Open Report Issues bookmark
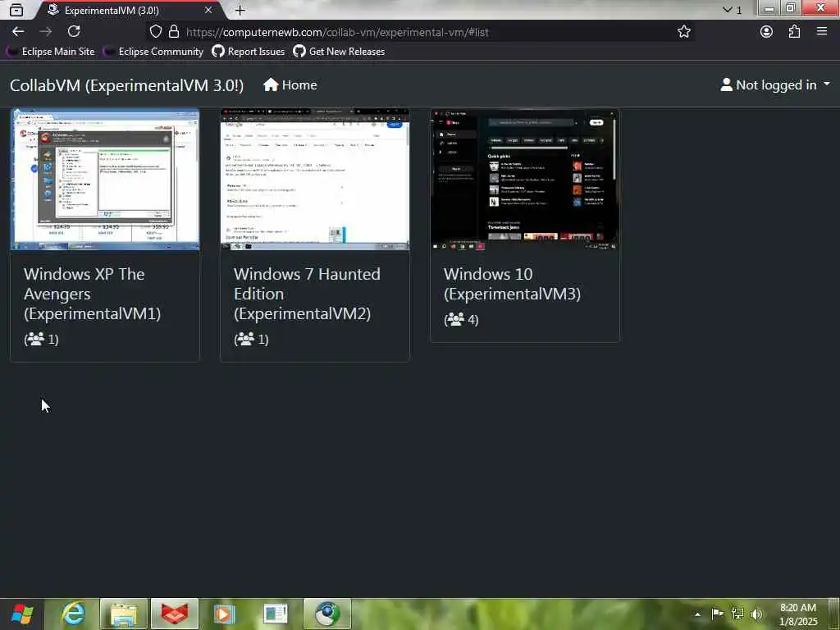Image resolution: width=840 pixels, height=630 pixels. [x=248, y=52]
